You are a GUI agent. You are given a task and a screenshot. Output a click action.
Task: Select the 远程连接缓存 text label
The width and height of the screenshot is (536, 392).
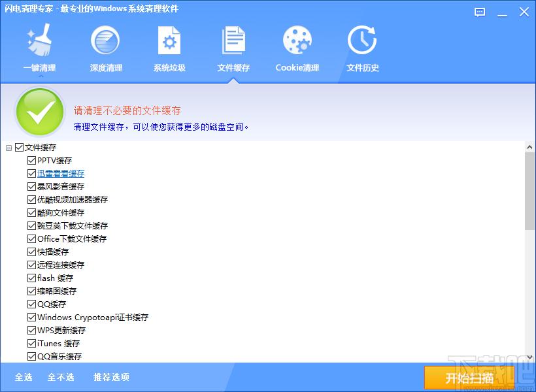pos(61,265)
